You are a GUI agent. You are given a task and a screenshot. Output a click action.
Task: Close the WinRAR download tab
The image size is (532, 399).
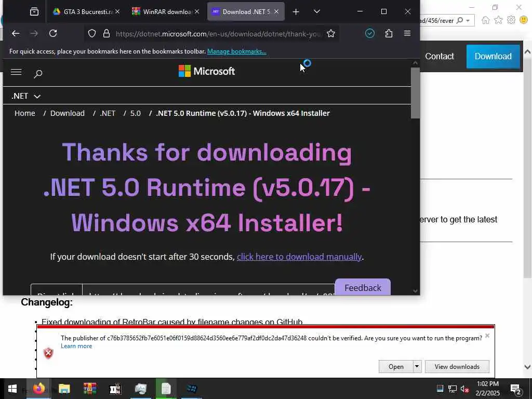click(197, 11)
